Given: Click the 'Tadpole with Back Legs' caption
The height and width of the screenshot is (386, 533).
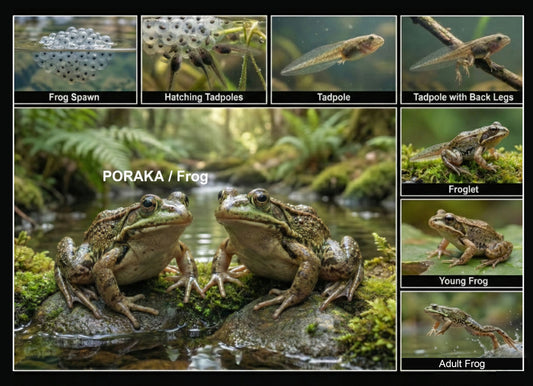Looking at the screenshot, I should [463, 98].
